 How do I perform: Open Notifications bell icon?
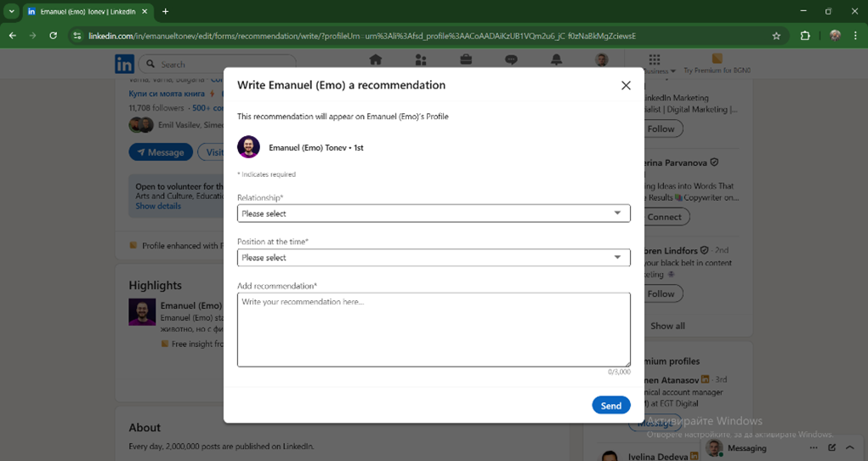coord(556,60)
